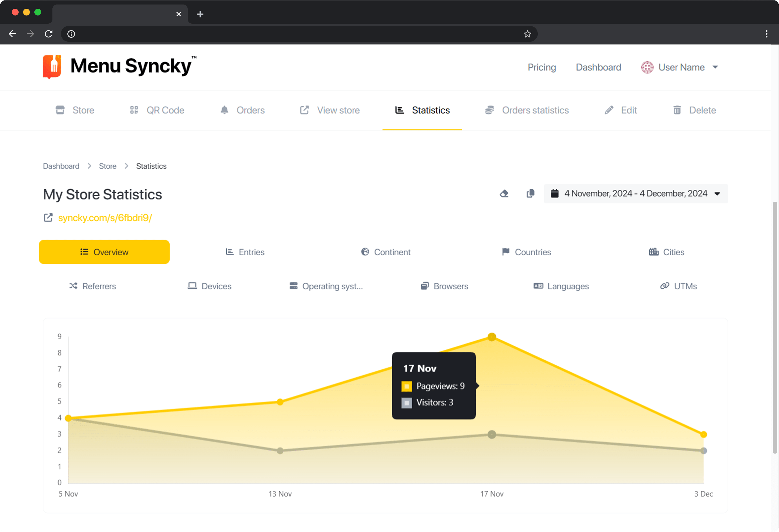Click the 3 Dec axis label
Viewport: 779px width, 532px height.
click(703, 494)
